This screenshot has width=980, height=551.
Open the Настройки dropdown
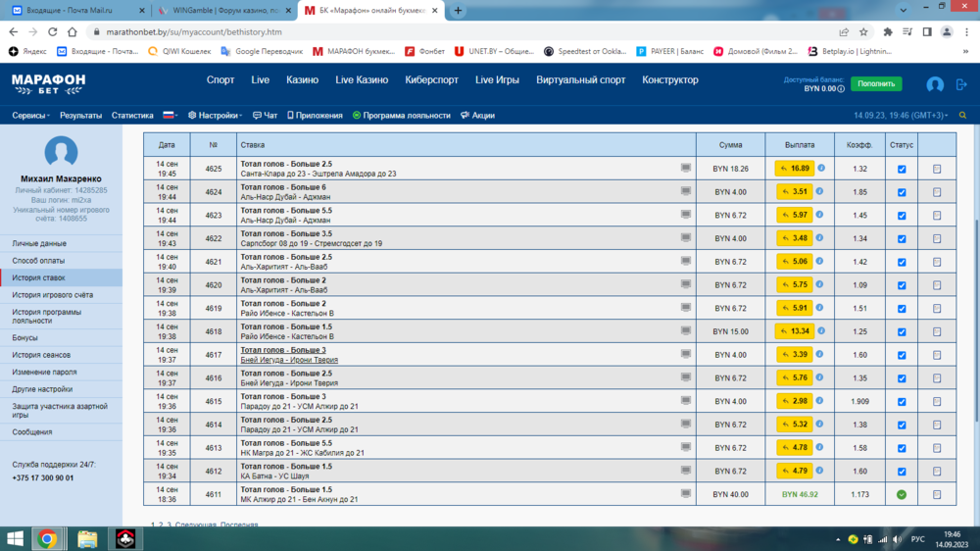[216, 116]
